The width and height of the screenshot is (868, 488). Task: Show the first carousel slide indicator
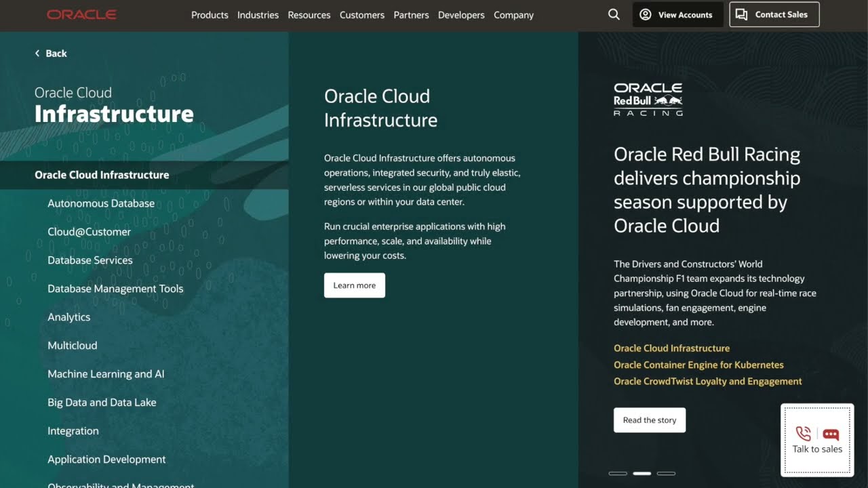point(618,473)
